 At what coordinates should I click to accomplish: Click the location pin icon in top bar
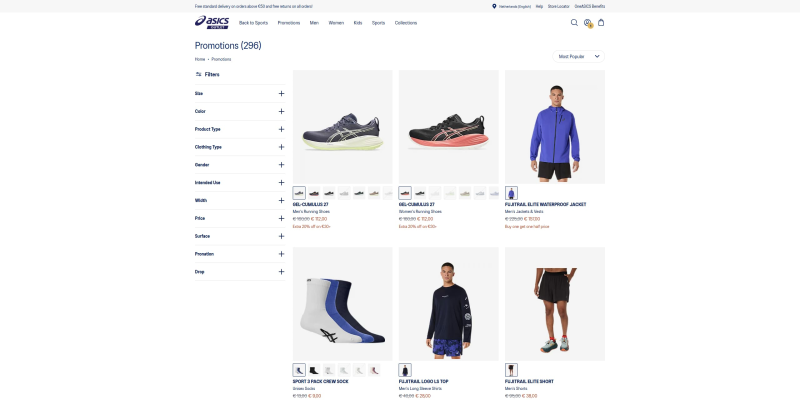coord(494,6)
